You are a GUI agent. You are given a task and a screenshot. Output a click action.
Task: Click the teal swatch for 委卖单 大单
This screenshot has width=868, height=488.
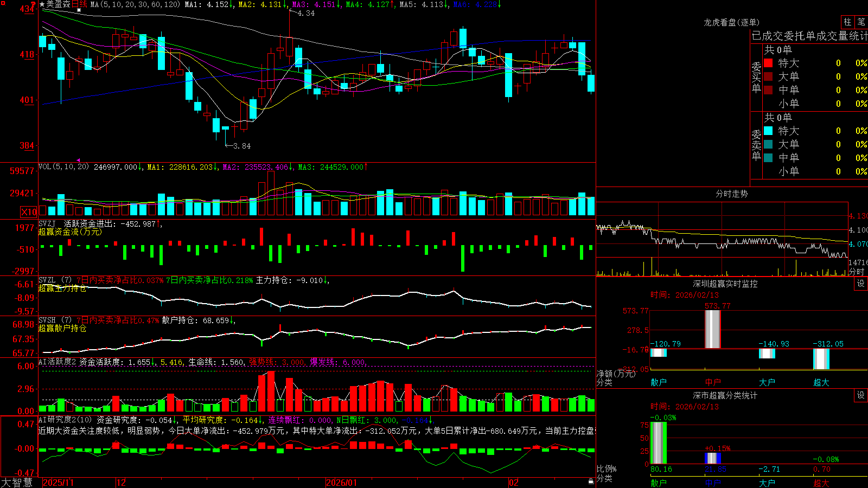point(768,144)
